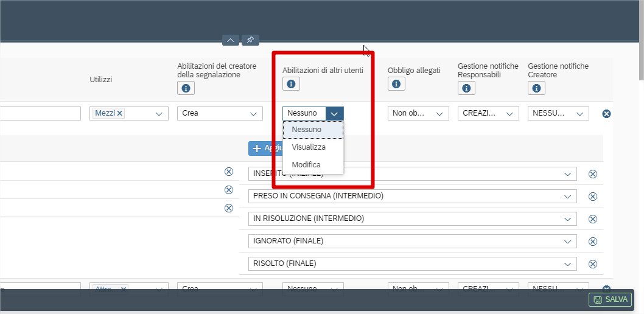Open info for Obbligo allegati
The width and height of the screenshot is (644, 314).
(396, 84)
